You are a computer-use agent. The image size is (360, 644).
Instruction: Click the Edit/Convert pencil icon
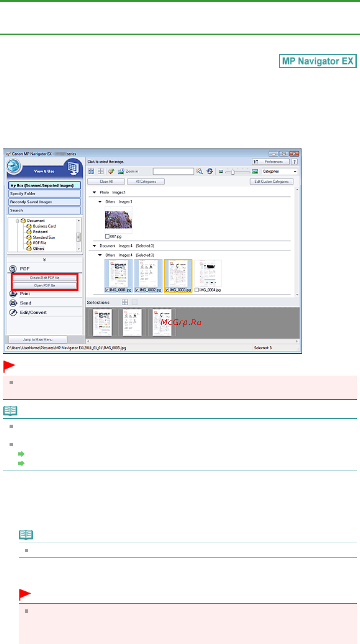[x=13, y=313]
